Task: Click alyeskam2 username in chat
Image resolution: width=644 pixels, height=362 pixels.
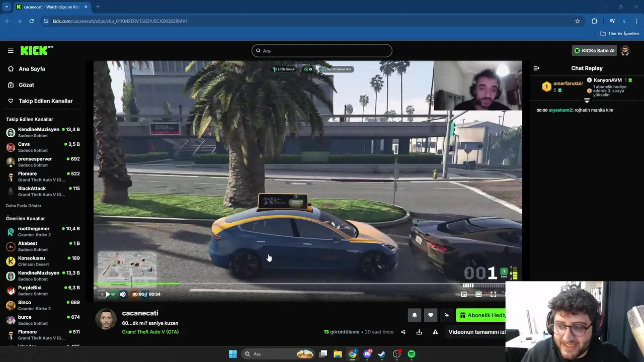Action: (560, 110)
